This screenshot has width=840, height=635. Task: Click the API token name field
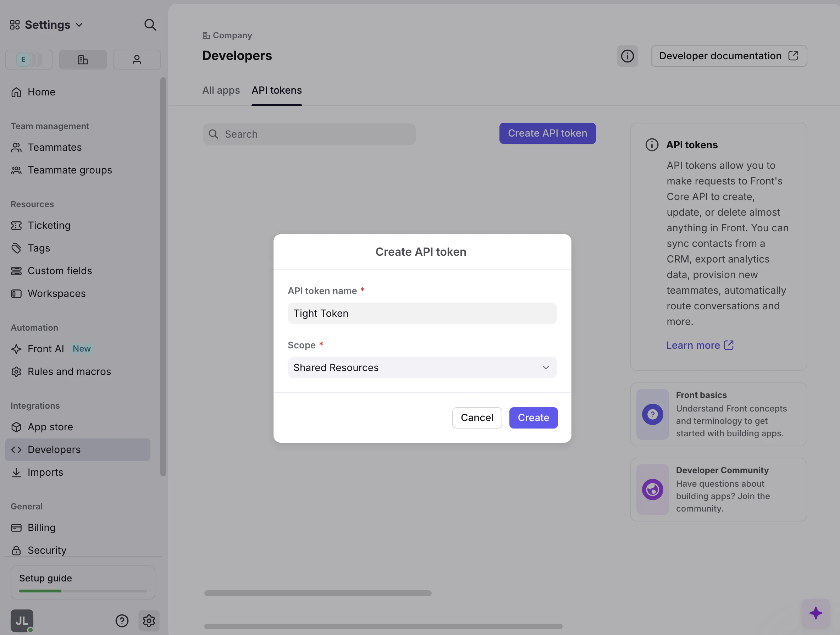click(x=422, y=313)
